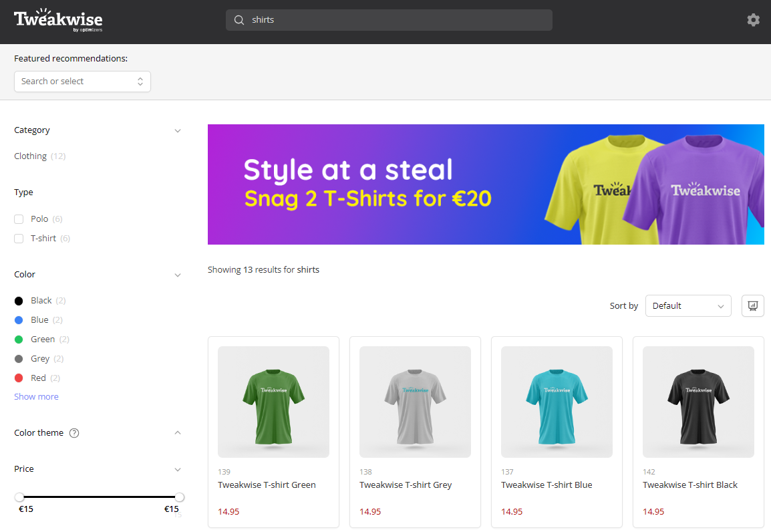Image resolution: width=771 pixels, height=532 pixels.
Task: Open Tweakwise T-shirt Green title
Action: click(x=267, y=485)
